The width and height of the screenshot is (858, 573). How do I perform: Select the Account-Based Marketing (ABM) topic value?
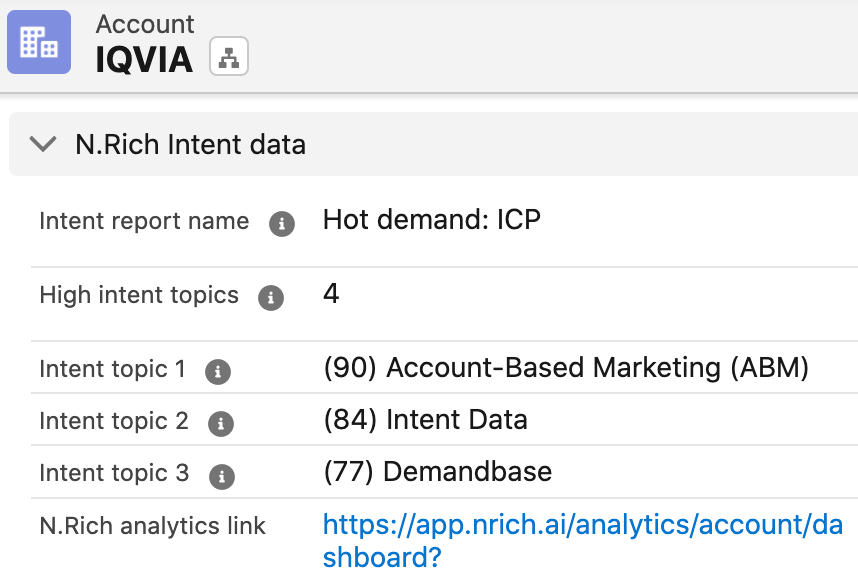566,368
